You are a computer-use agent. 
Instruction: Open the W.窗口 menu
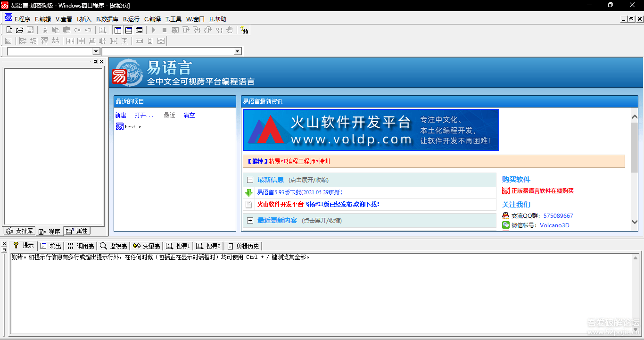195,19
